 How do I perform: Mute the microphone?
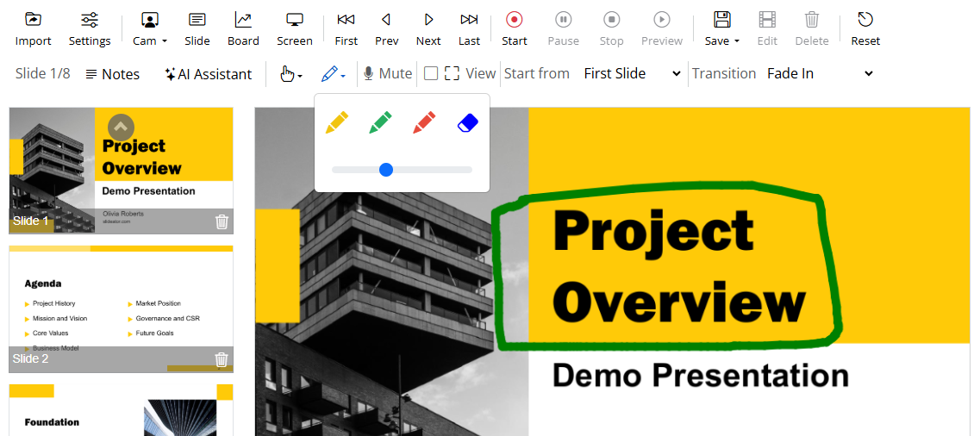pyautogui.click(x=388, y=74)
